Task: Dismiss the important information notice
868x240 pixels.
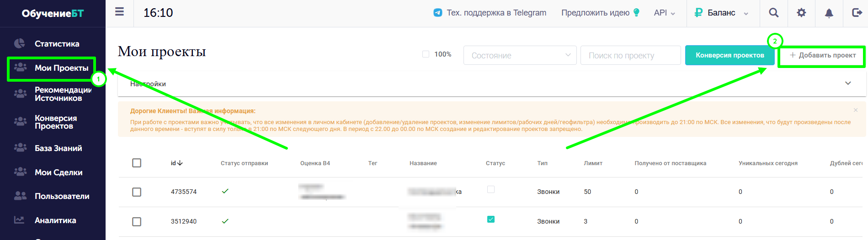Action: (x=856, y=110)
